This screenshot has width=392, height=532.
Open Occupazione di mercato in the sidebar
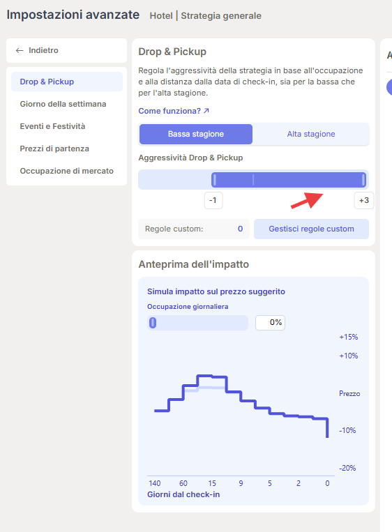(67, 171)
